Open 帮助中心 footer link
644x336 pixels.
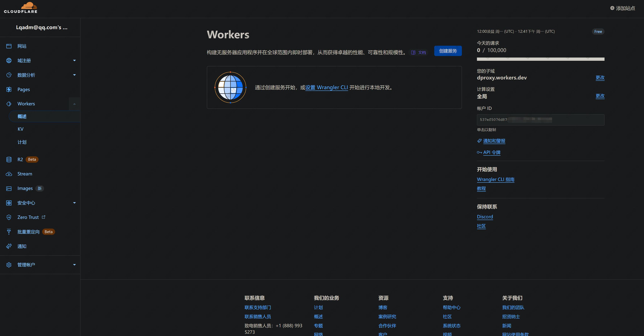(x=452, y=308)
